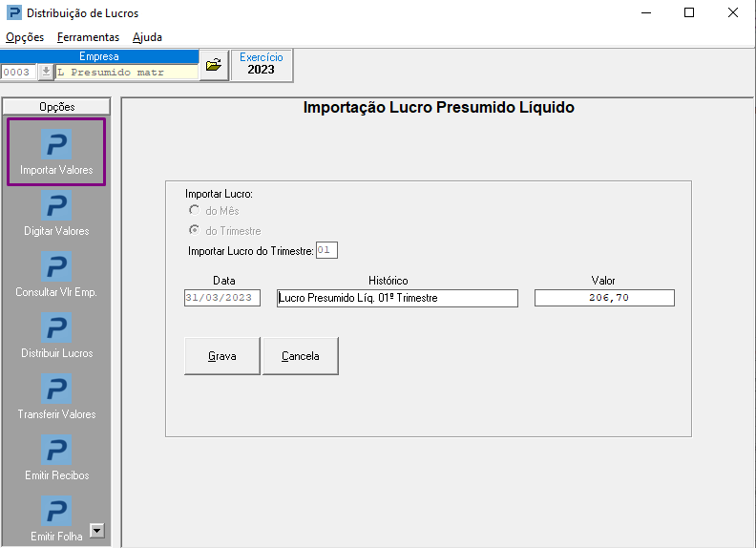Screen dimensions: 756x548
Task: Open the Digitar Valores option
Action: pos(56,214)
